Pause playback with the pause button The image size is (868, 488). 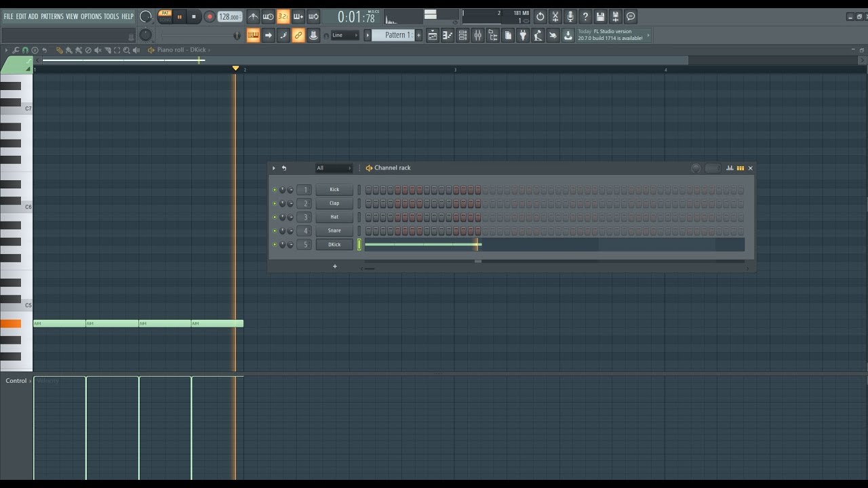pyautogui.click(x=180, y=16)
